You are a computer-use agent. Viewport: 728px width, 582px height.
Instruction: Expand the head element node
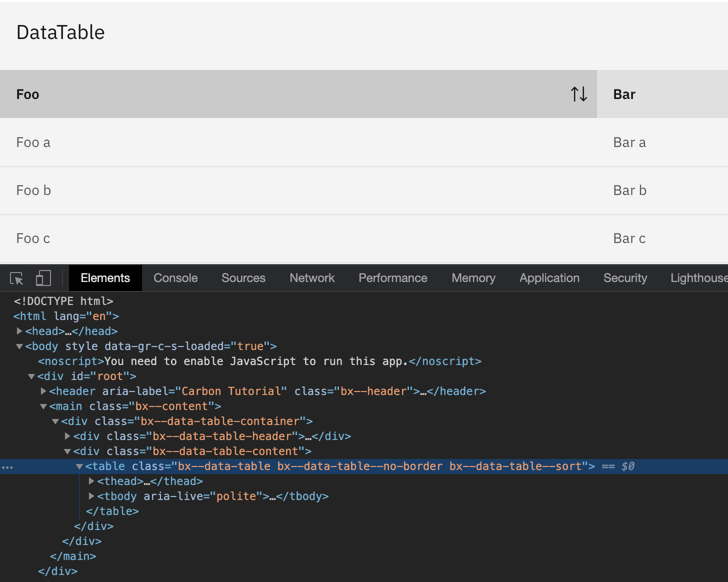[19, 331]
